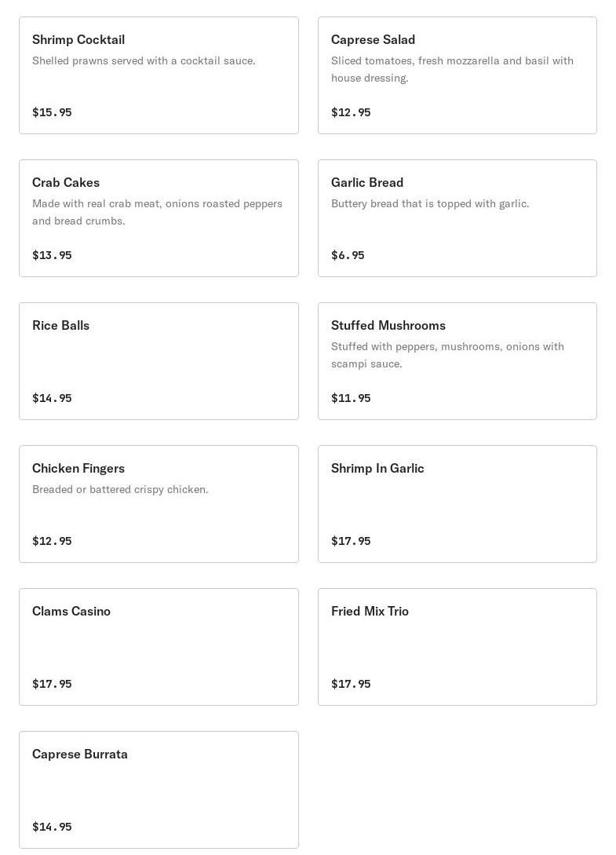Click the $14.95 Rice Balls price
Screen dimensions: 616x855
click(52, 398)
